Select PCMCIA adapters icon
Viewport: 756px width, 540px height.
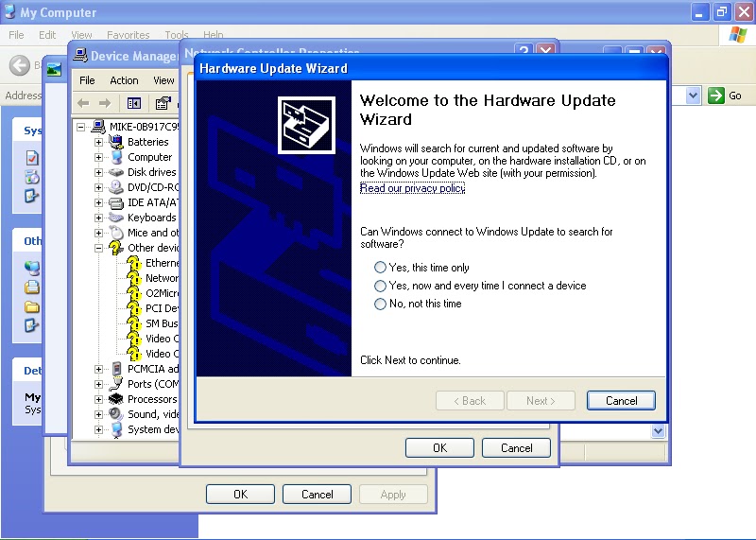pyautogui.click(x=116, y=369)
